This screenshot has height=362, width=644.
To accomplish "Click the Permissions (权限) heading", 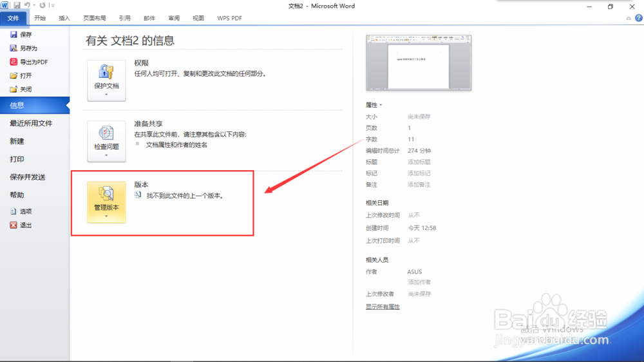I will (141, 63).
